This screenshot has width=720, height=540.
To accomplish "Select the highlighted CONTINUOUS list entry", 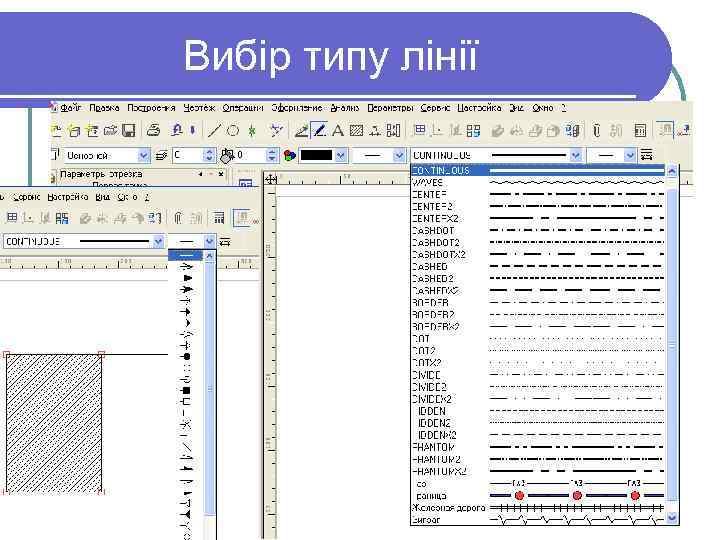I will click(x=538, y=171).
